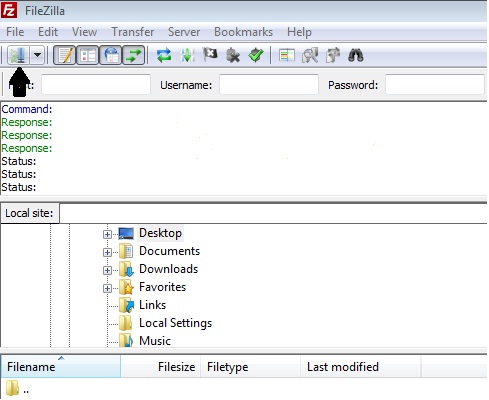The image size is (489, 400).
Task: Toggle directory comparison
Action: coord(310,55)
